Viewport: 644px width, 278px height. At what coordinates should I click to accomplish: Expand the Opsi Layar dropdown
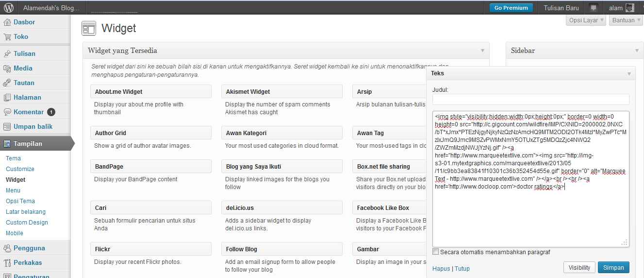(586, 20)
